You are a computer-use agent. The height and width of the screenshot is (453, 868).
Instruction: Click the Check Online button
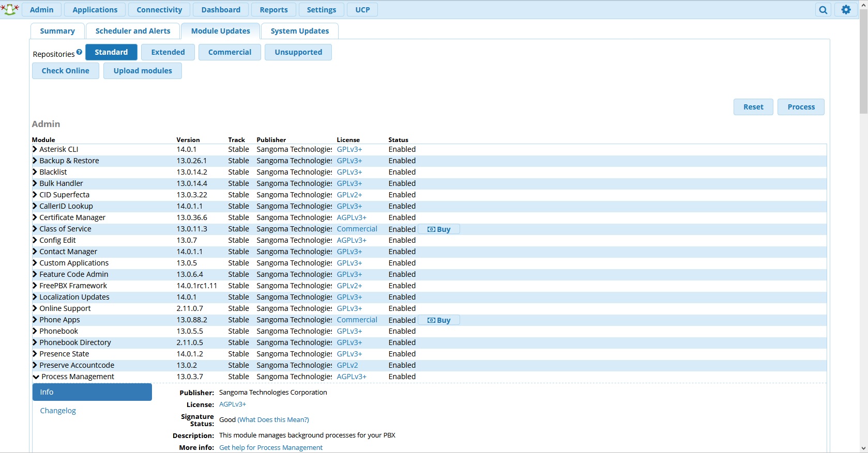click(66, 71)
